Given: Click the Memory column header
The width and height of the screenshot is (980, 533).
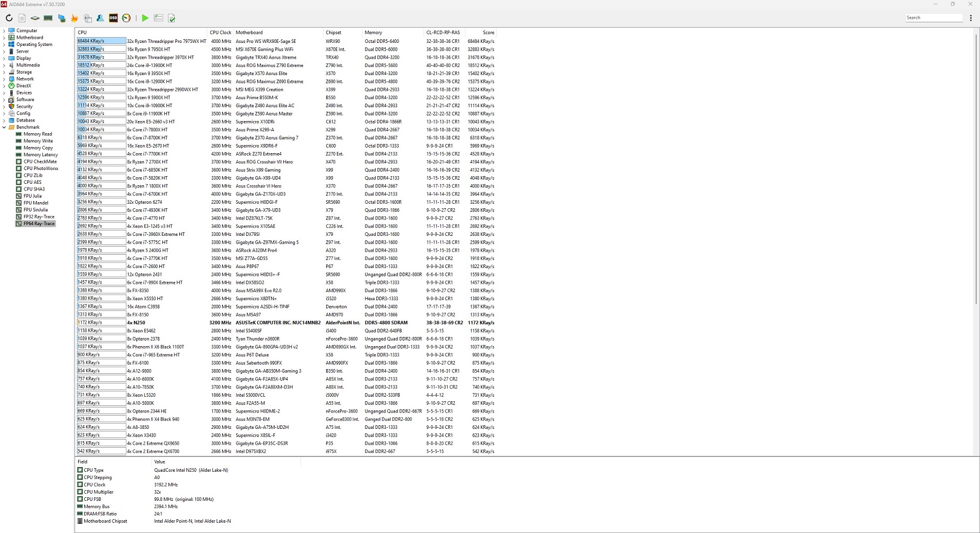Looking at the screenshot, I should 393,32.
